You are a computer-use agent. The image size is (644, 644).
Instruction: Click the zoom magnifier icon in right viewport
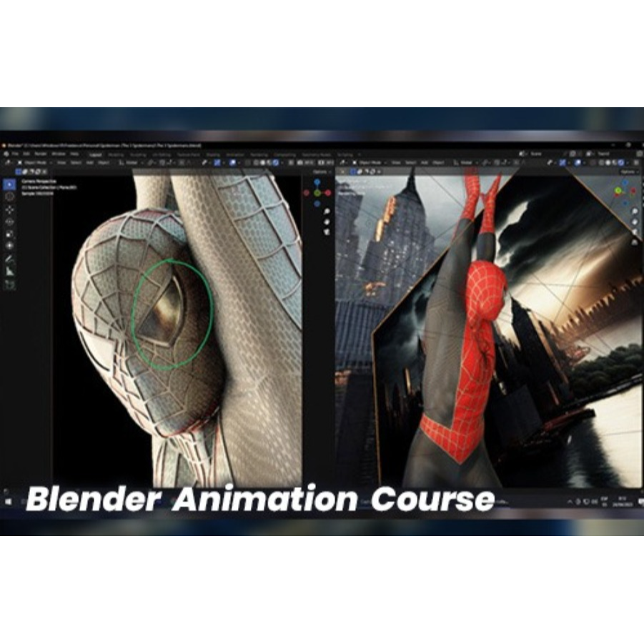tap(635, 212)
